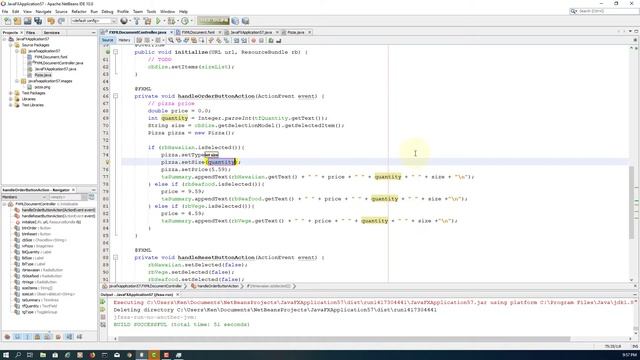Image resolution: width=640 pixels, height=360 pixels.
Task: Close the Output panel tab
Action: pos(178,294)
